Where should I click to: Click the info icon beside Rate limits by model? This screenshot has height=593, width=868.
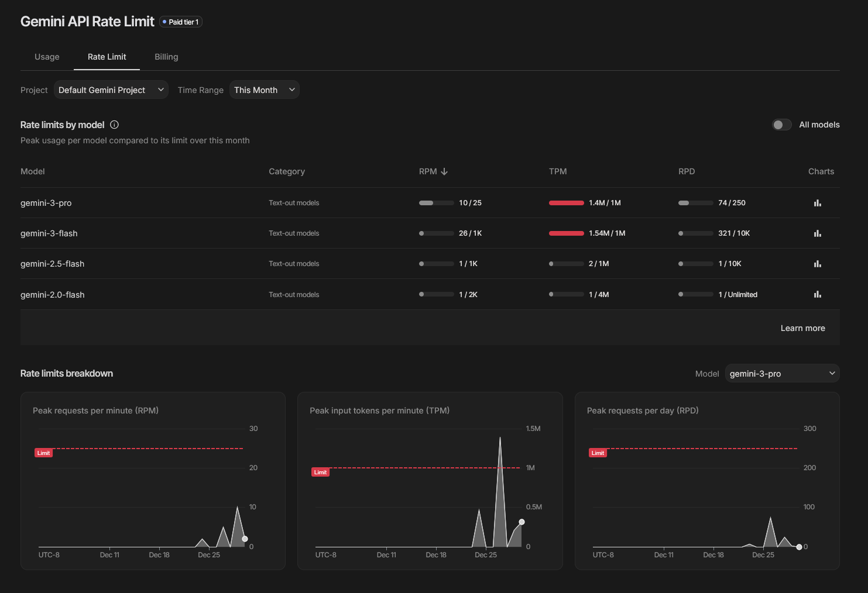point(115,125)
